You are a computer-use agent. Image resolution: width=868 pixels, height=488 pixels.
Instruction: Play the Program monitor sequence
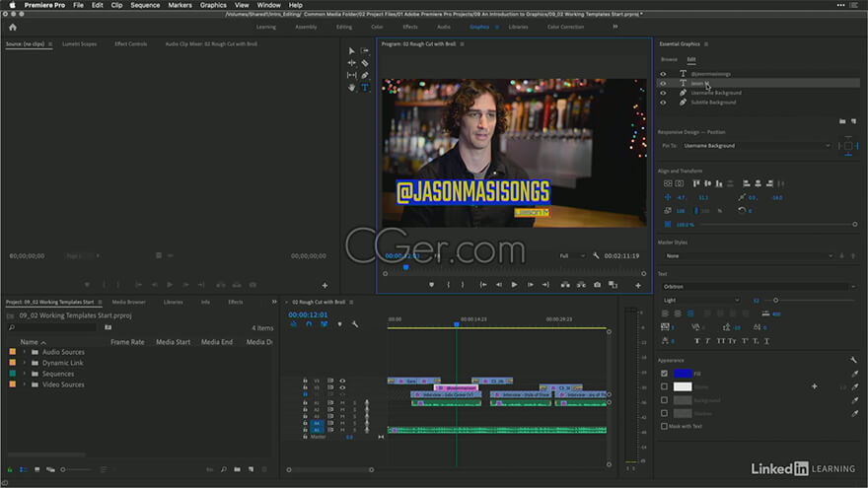point(514,284)
